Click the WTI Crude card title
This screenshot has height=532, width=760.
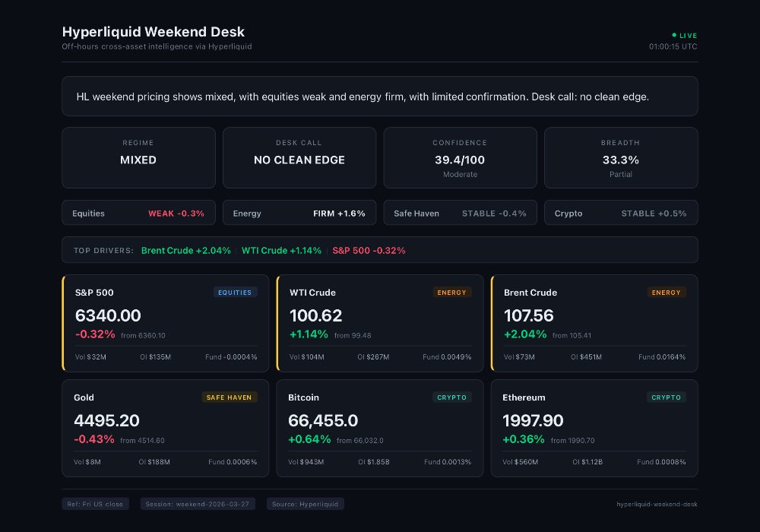tap(312, 293)
